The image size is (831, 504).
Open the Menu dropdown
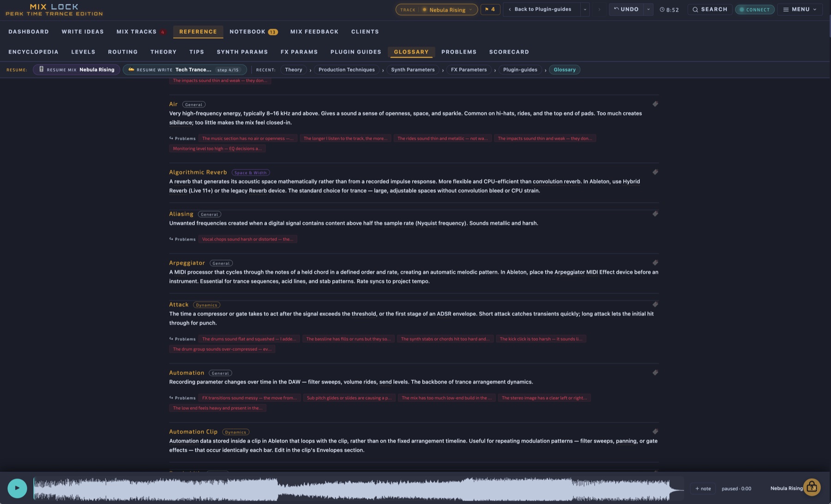pos(800,9)
